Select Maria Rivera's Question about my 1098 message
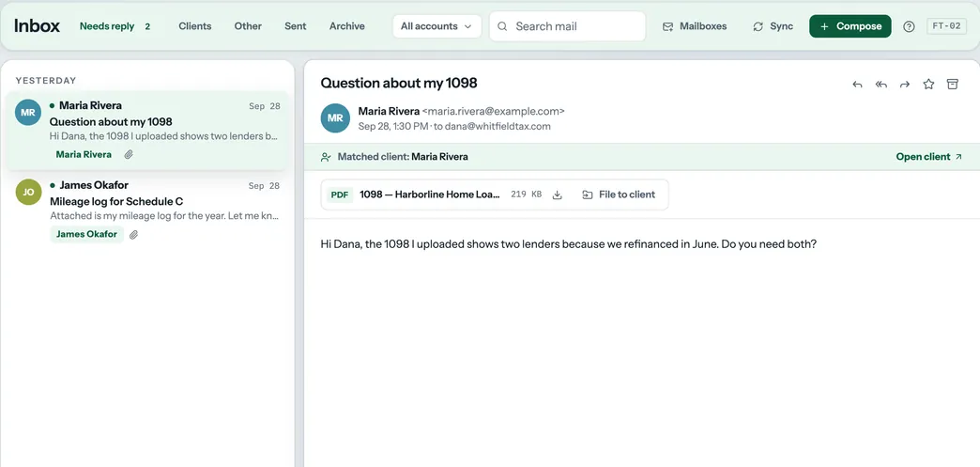The image size is (980, 467). [148, 131]
